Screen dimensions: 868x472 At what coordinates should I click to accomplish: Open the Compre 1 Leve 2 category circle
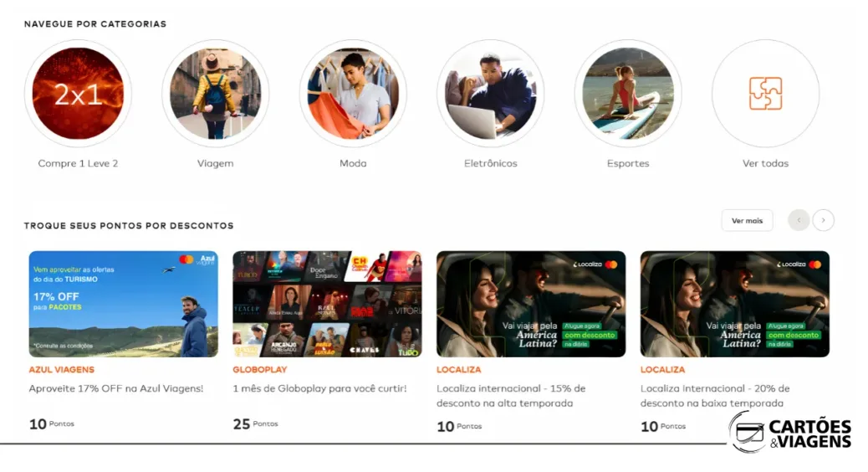coord(78,93)
